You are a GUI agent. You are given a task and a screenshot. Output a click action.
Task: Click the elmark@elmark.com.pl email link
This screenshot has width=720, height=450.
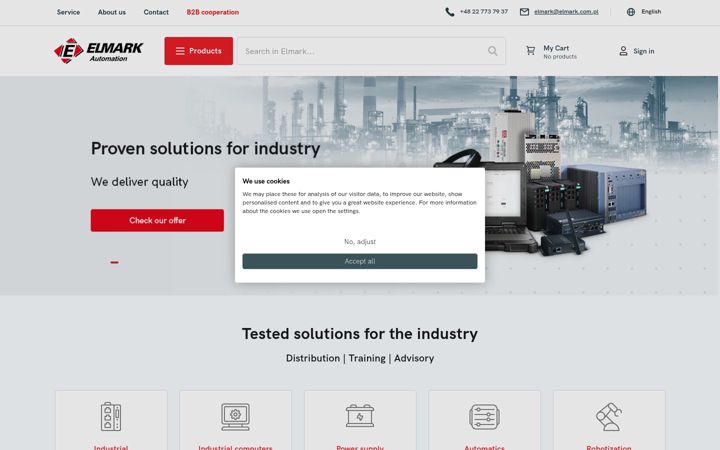tap(566, 12)
